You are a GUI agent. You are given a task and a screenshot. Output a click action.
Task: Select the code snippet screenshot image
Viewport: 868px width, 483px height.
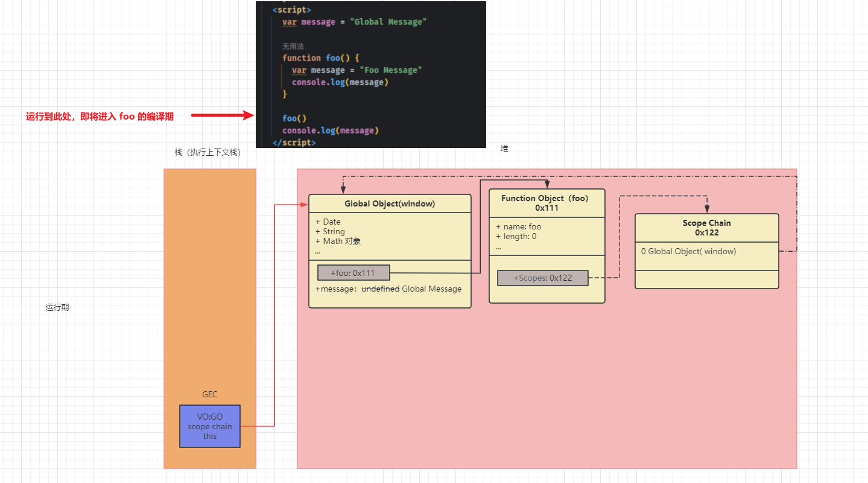[x=370, y=74]
